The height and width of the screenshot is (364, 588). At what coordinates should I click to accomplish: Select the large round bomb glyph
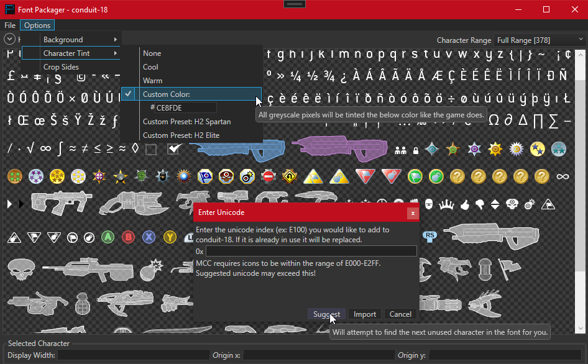151,270
